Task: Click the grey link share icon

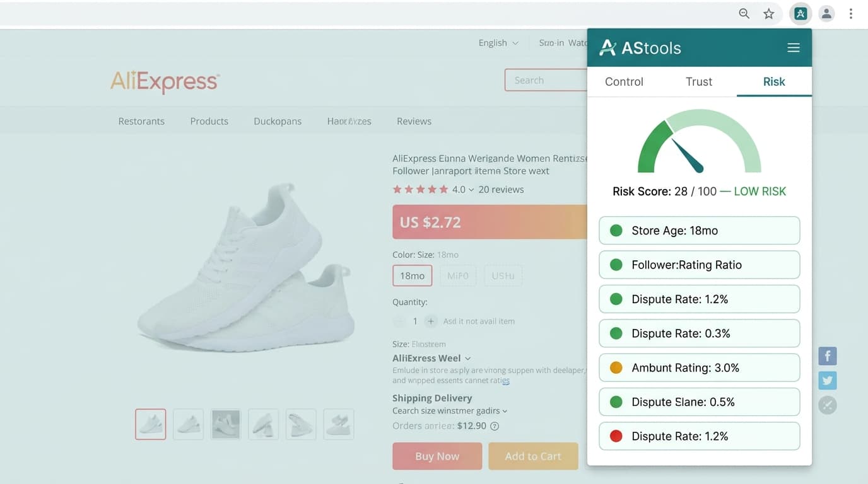Action: coord(828,405)
